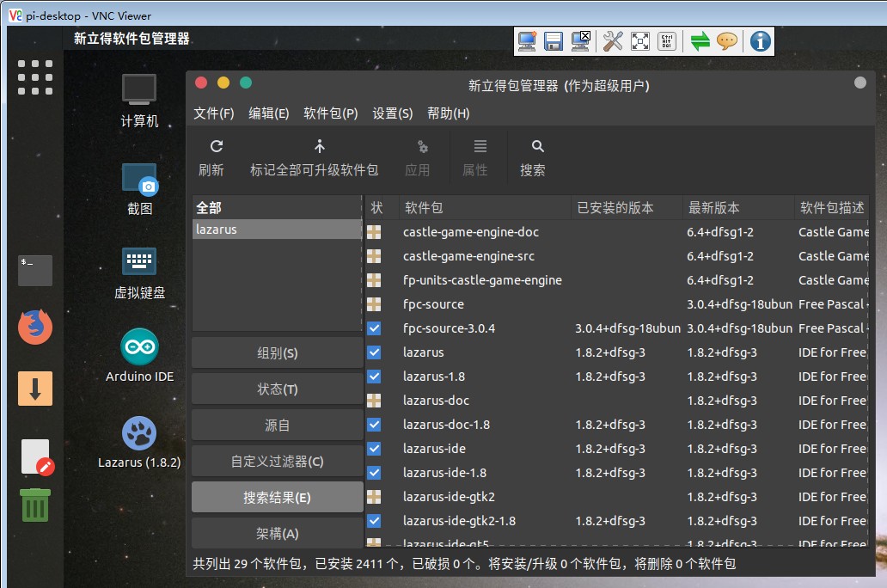Select the fpc-source package row
Viewport: 887px width, 588px height.
point(618,304)
